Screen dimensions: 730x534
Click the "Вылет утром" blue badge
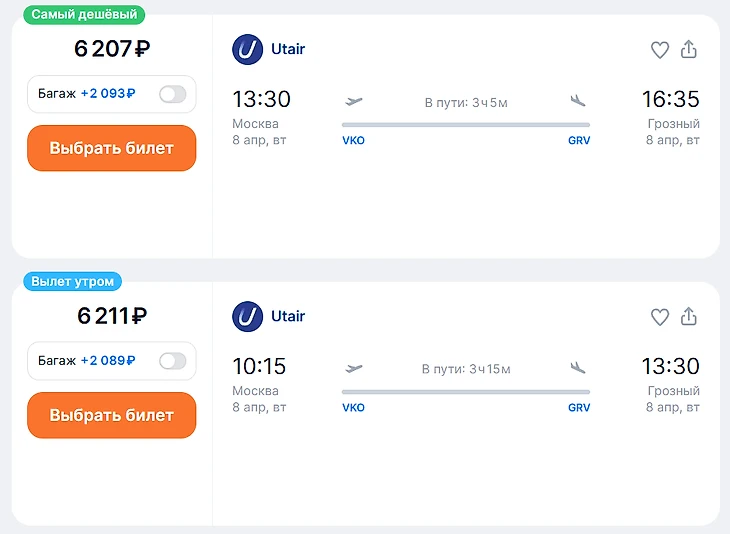tap(72, 282)
